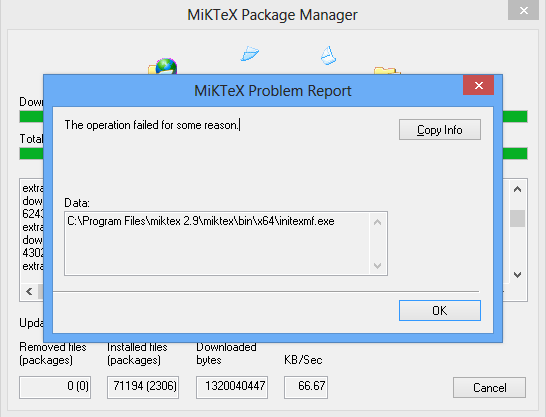This screenshot has height=417, width=546.
Task: Click the green Download progress bar
Action: coord(31,116)
